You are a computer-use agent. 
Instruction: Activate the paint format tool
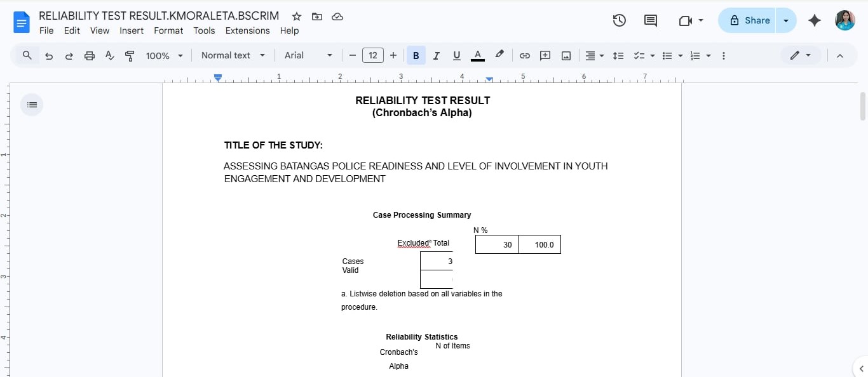tap(130, 56)
